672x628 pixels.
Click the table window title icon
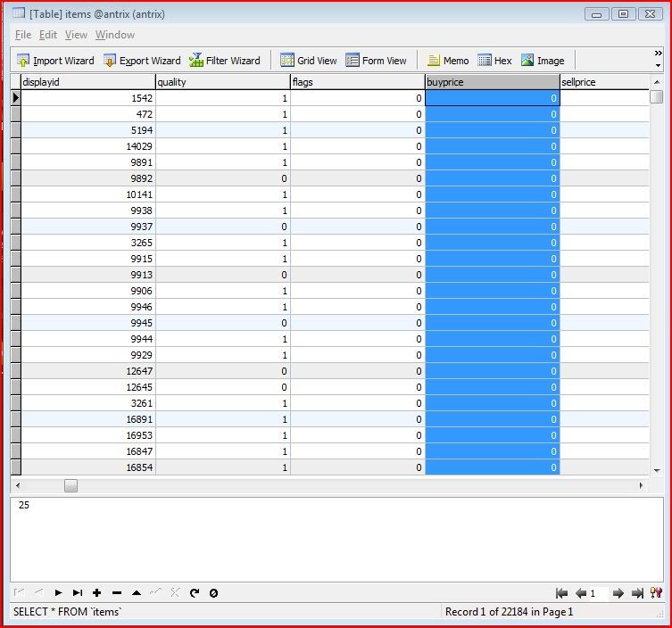(19, 13)
